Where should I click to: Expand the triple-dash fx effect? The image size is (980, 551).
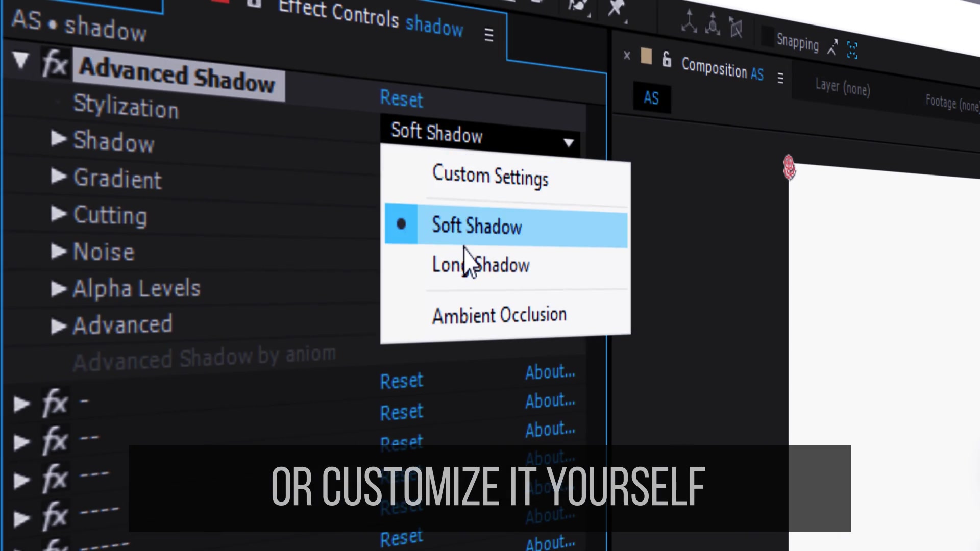(x=21, y=480)
